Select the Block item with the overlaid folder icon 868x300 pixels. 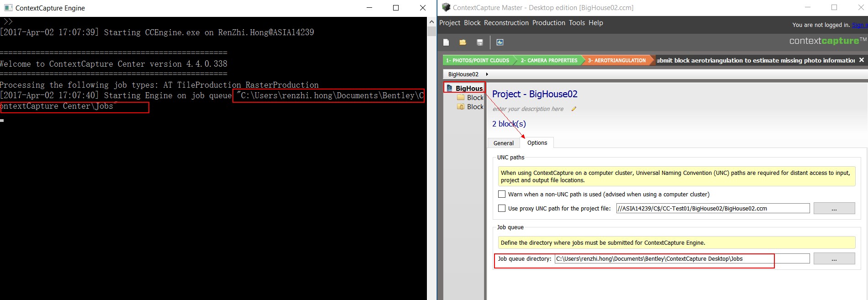(470, 106)
